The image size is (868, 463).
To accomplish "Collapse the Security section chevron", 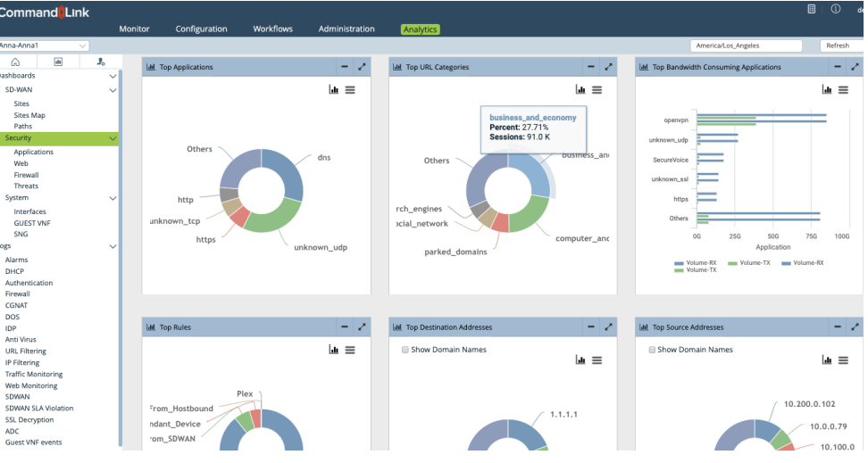I will (x=113, y=138).
